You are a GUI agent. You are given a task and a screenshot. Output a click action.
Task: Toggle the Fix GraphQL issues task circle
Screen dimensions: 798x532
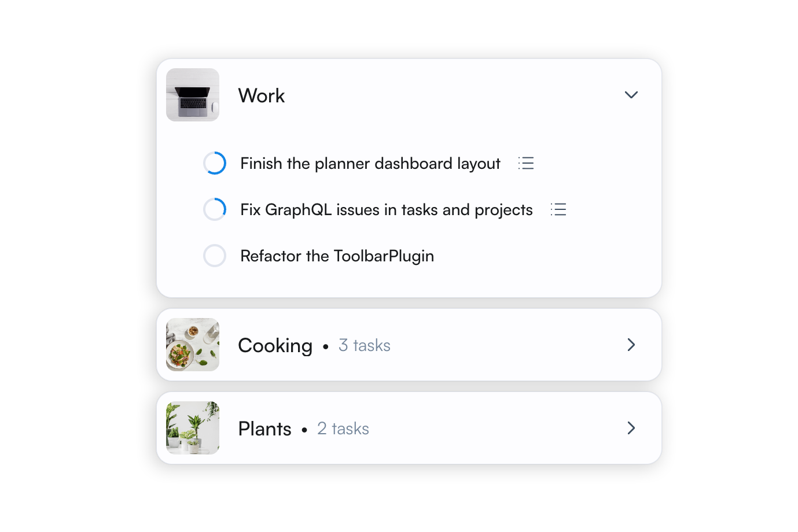[215, 209]
